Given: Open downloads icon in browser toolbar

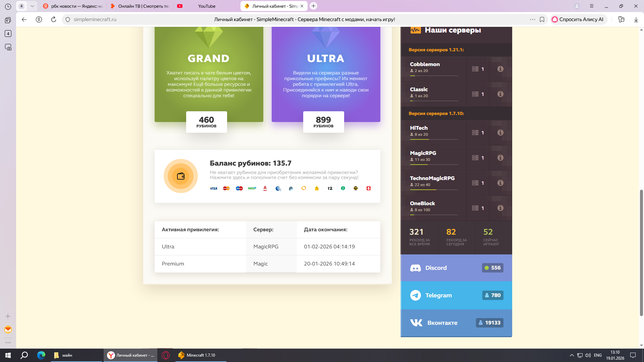Looking at the screenshot, I should tap(636, 19).
